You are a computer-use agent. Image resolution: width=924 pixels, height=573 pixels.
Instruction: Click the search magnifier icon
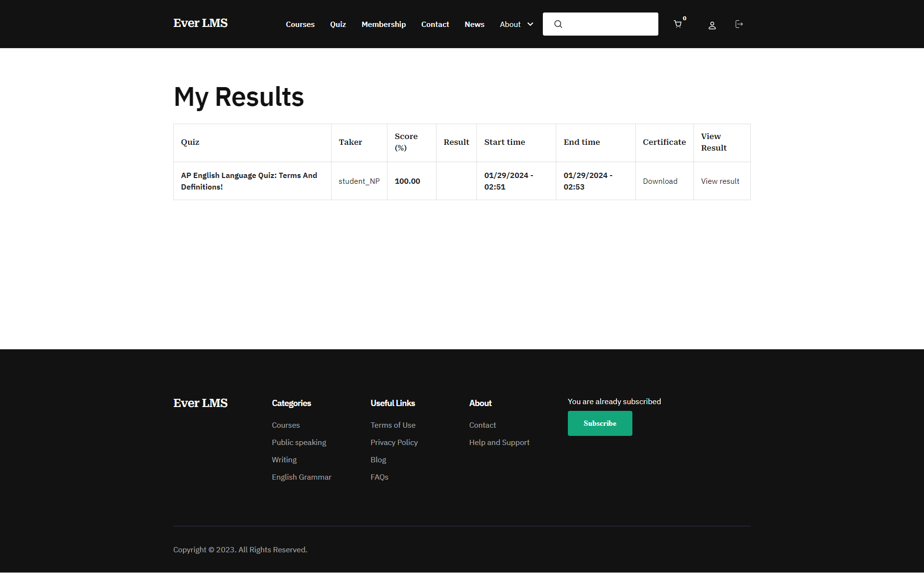click(558, 24)
